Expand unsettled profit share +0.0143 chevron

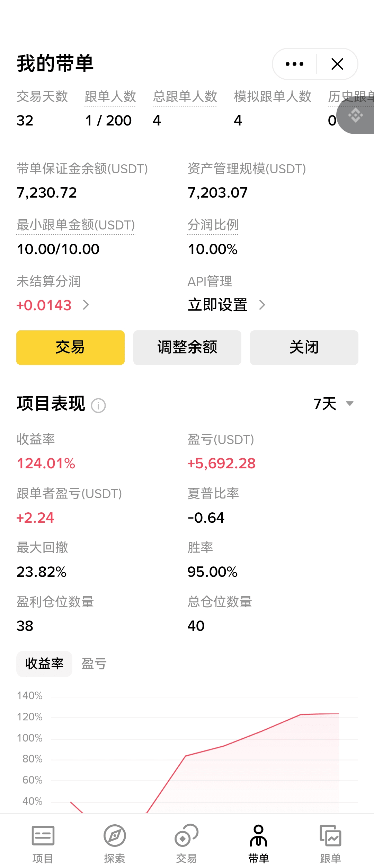[86, 305]
